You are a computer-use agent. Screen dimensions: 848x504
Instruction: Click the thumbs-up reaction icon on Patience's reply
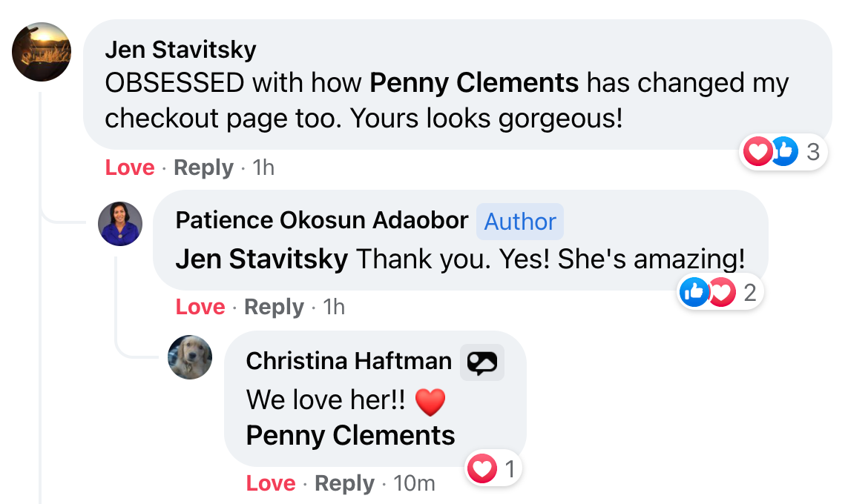694,292
